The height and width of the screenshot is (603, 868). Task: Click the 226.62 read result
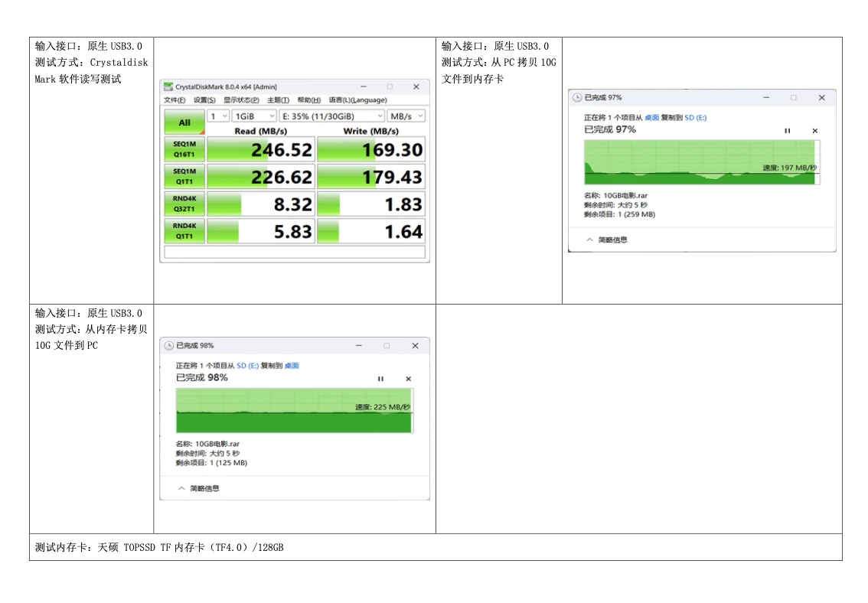[261, 177]
